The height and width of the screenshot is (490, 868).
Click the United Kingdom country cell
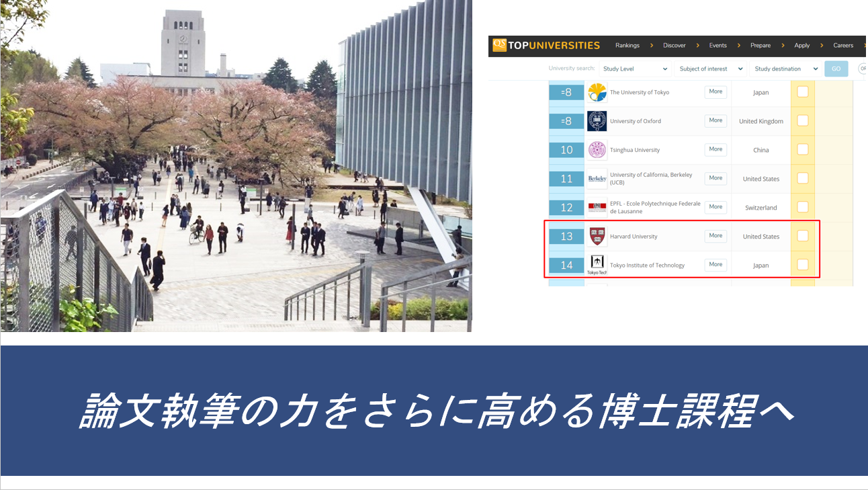(x=761, y=122)
